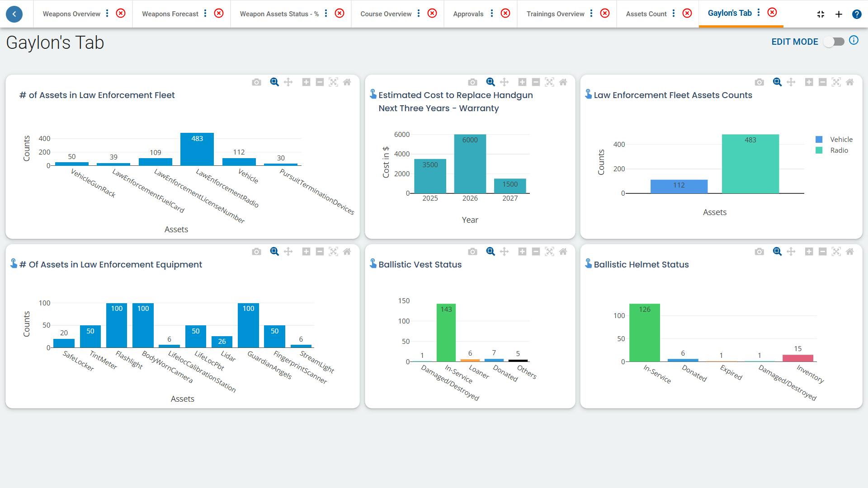This screenshot has width=868, height=488.
Task: Add a new tab with plus button
Action: click(x=839, y=14)
